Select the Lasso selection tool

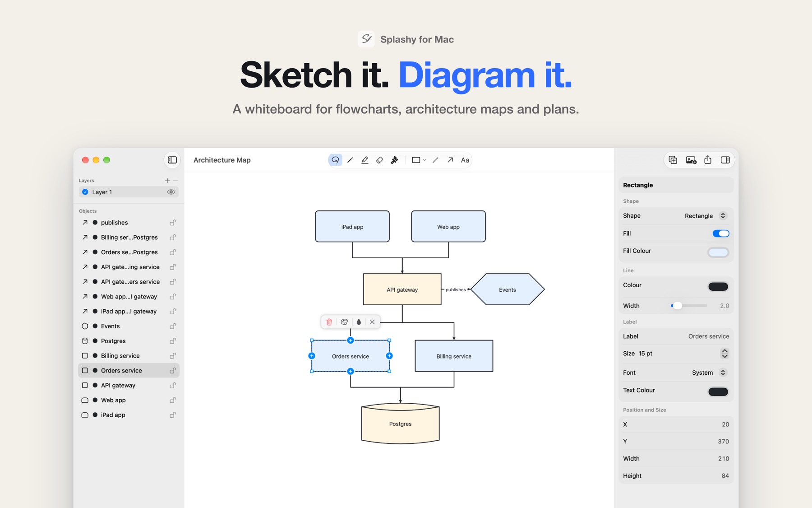(x=335, y=160)
